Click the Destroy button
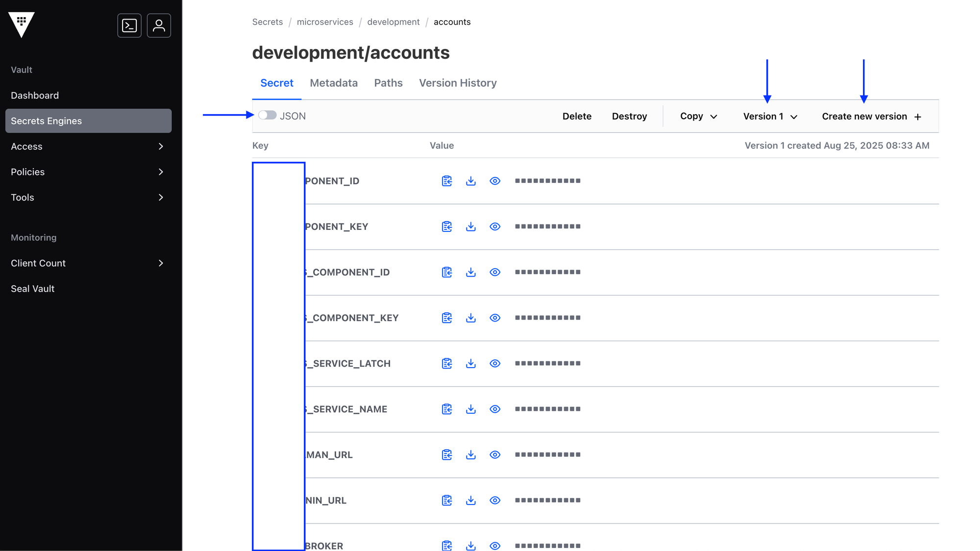The width and height of the screenshot is (980, 551). coord(629,116)
